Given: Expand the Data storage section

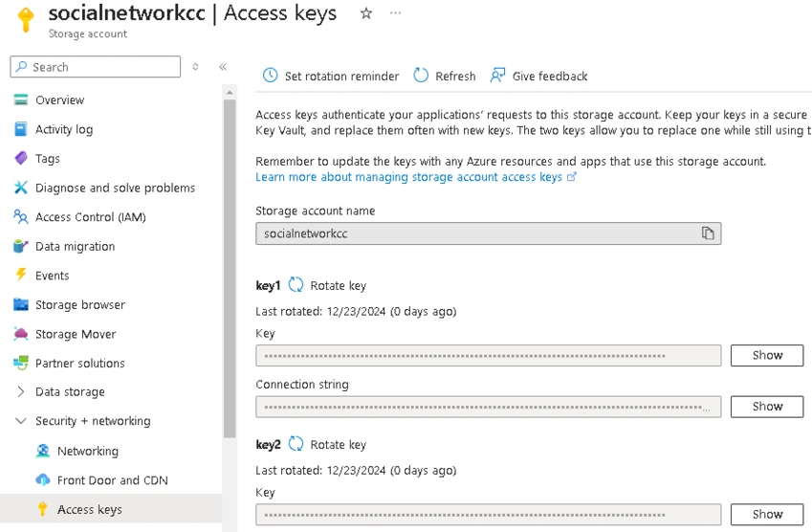Looking at the screenshot, I should (21, 391).
